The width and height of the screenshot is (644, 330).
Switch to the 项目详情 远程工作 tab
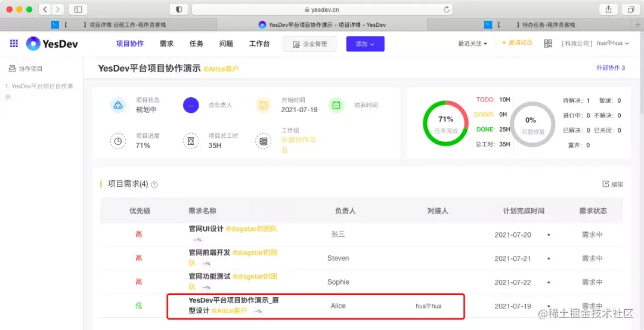click(109, 24)
